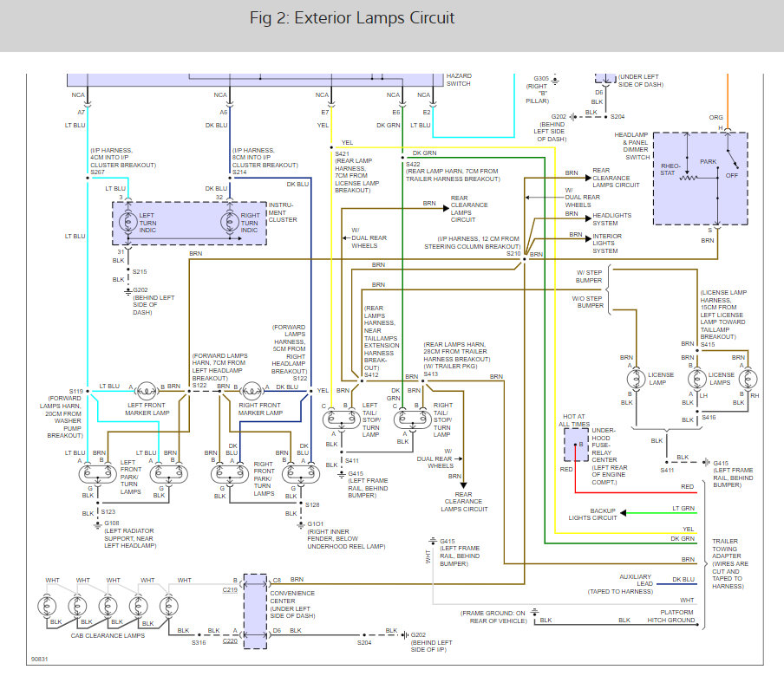Click the G305 ground label
This screenshot has height=689, width=784.
coord(541,79)
